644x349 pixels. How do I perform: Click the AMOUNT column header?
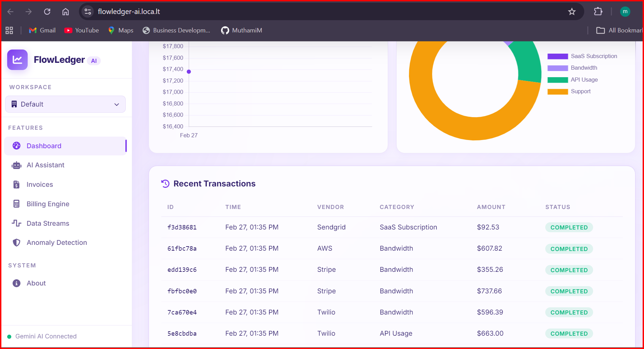click(491, 207)
